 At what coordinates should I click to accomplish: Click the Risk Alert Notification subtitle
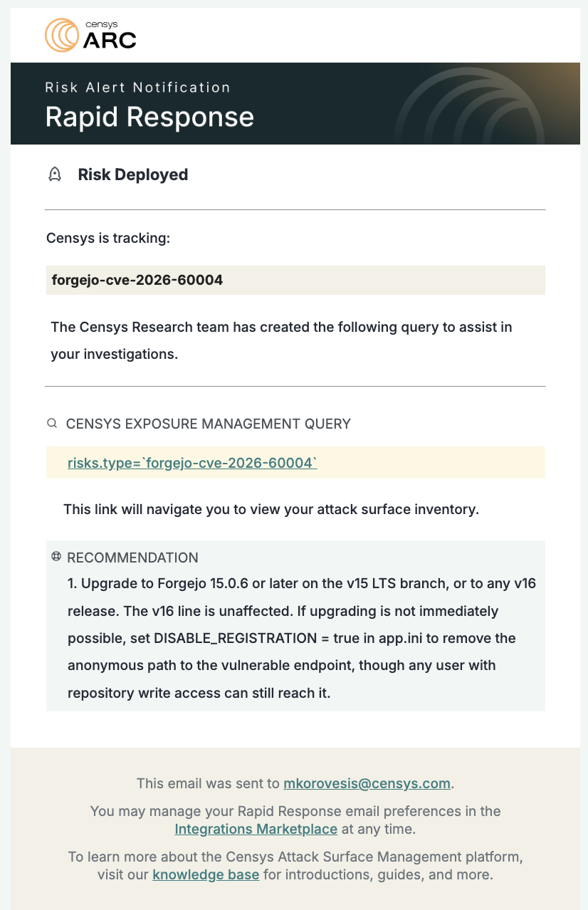[137, 88]
